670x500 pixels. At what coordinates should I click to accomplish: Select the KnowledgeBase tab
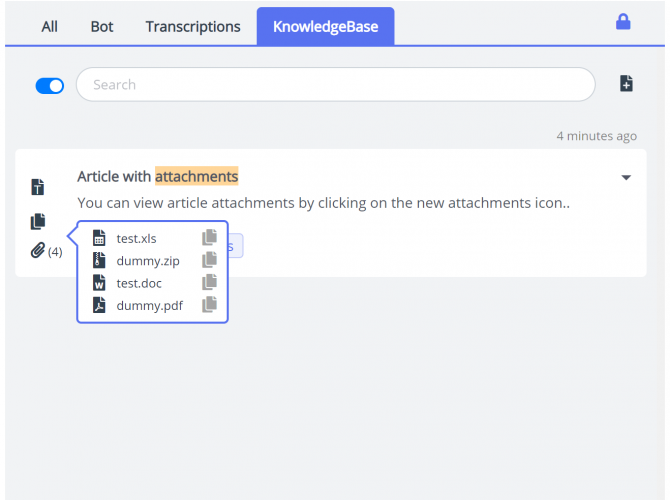tap(325, 27)
